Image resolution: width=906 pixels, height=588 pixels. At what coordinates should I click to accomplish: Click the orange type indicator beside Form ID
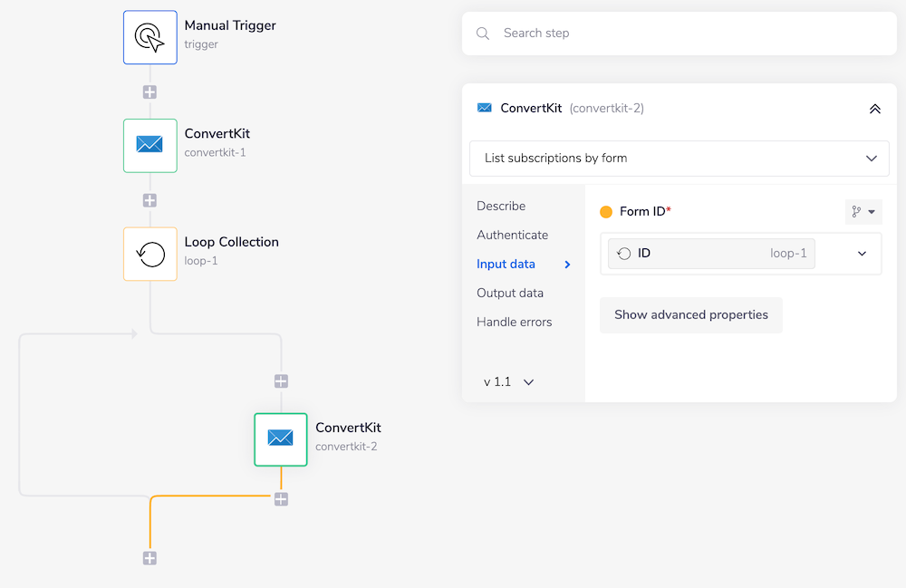(606, 211)
